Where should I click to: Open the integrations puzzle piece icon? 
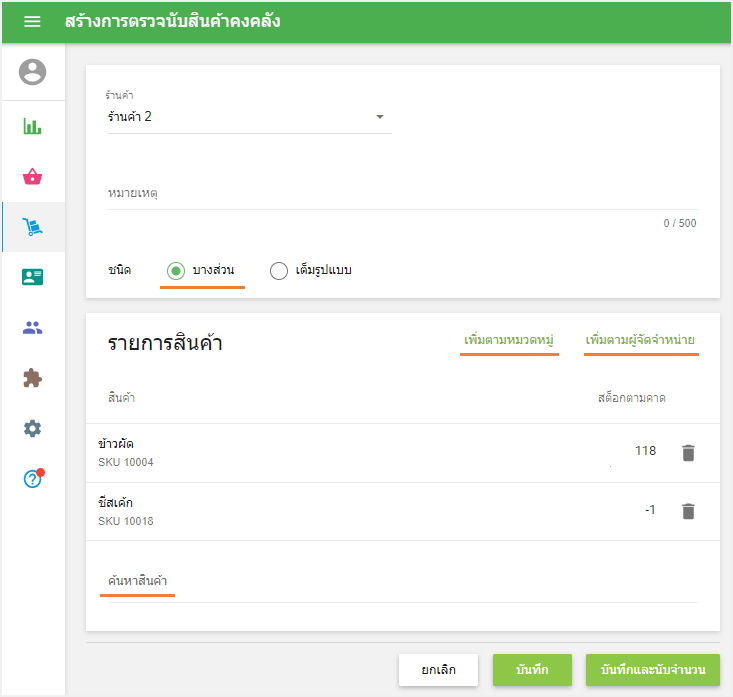click(x=33, y=379)
